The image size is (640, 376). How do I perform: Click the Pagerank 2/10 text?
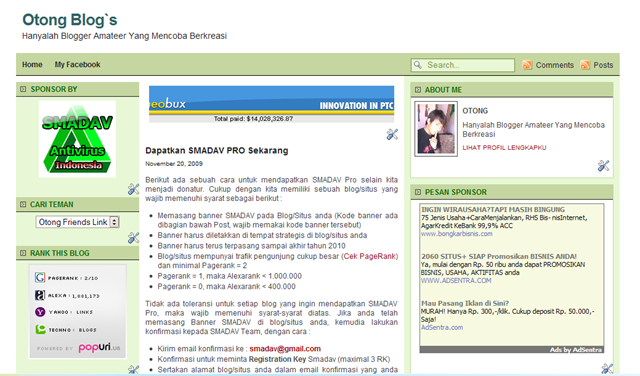(73, 278)
